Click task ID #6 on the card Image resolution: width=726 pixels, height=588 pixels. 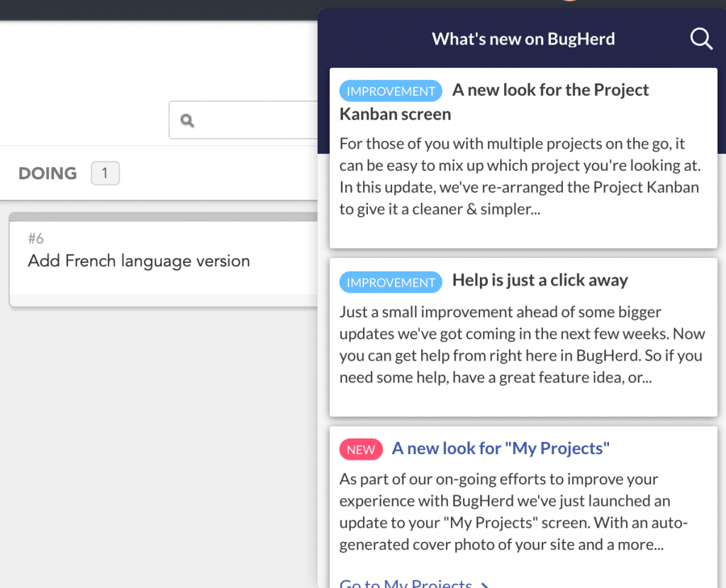(x=35, y=239)
